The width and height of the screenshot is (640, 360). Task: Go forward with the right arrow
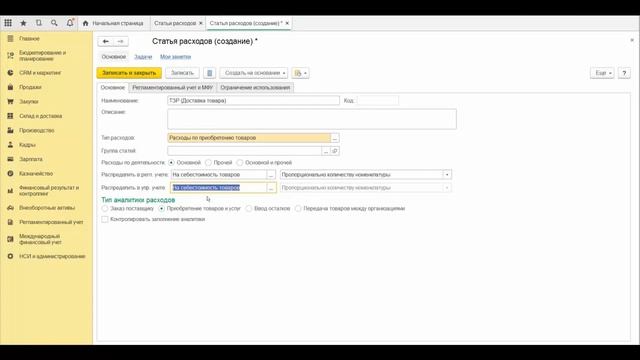[121, 41]
